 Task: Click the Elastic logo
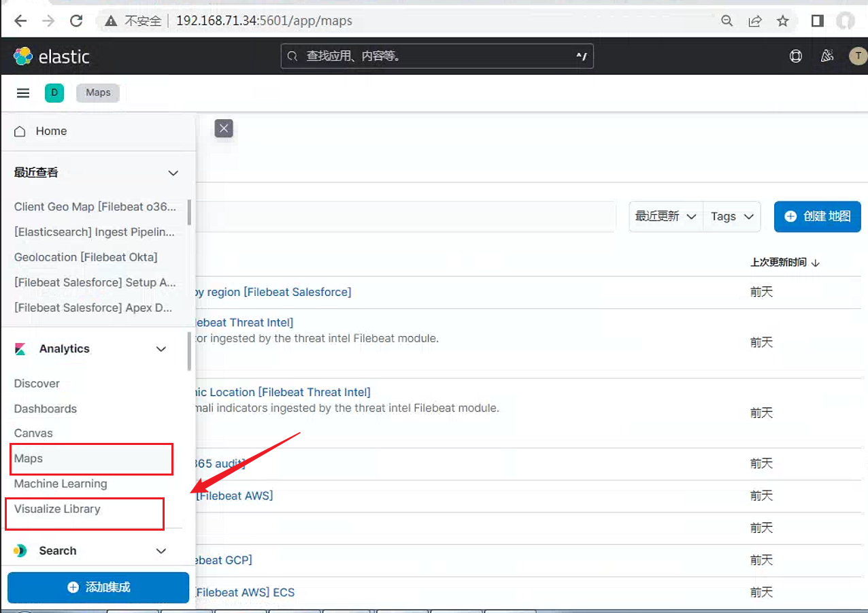(x=52, y=56)
